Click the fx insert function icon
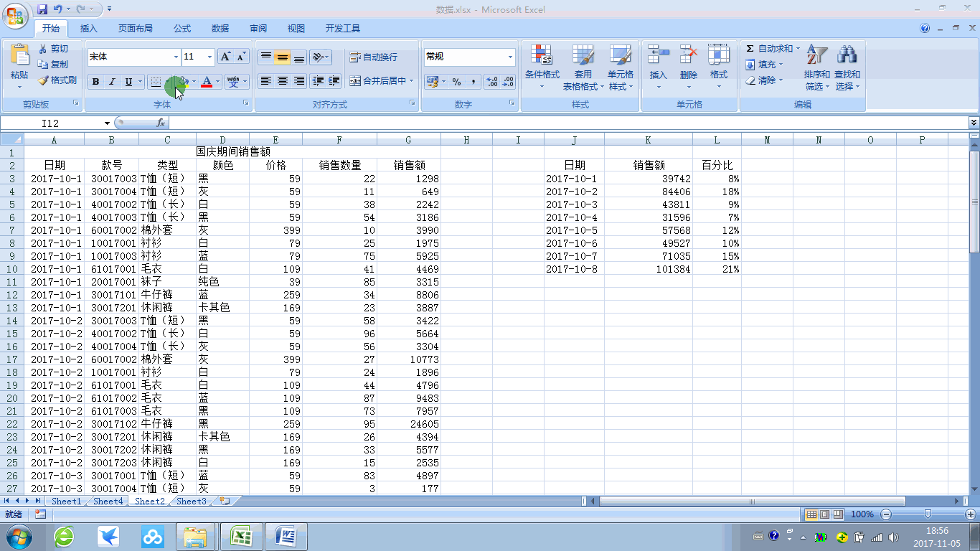The image size is (980, 551). tap(161, 123)
